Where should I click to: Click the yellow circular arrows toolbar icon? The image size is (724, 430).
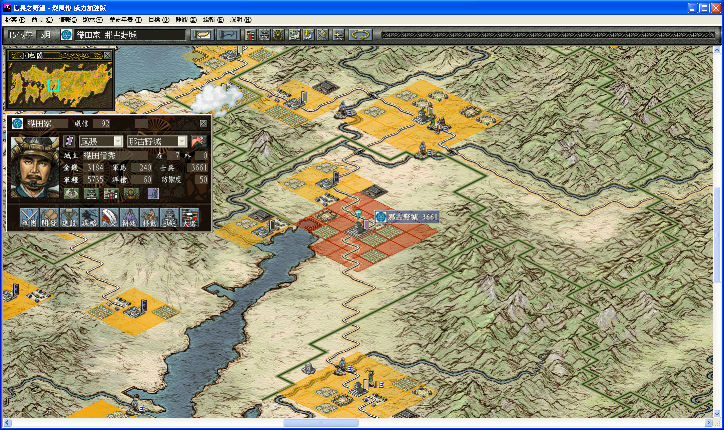360,34
